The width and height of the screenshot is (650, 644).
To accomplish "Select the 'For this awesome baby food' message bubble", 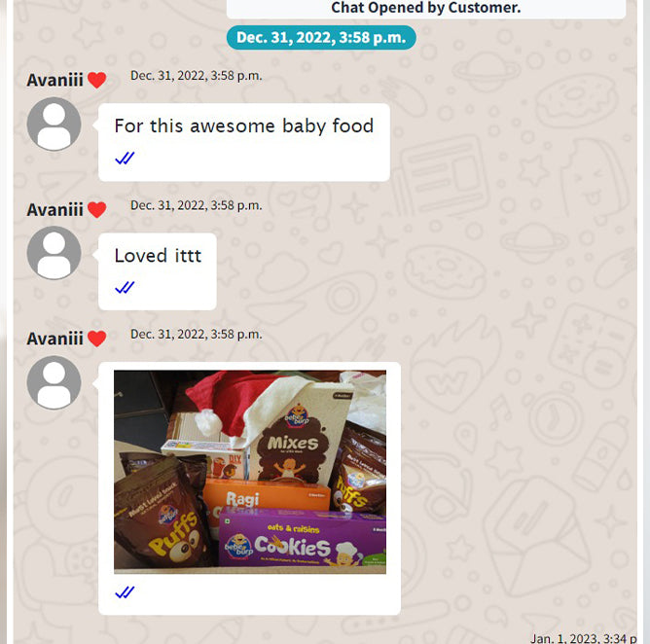I will coord(244,142).
